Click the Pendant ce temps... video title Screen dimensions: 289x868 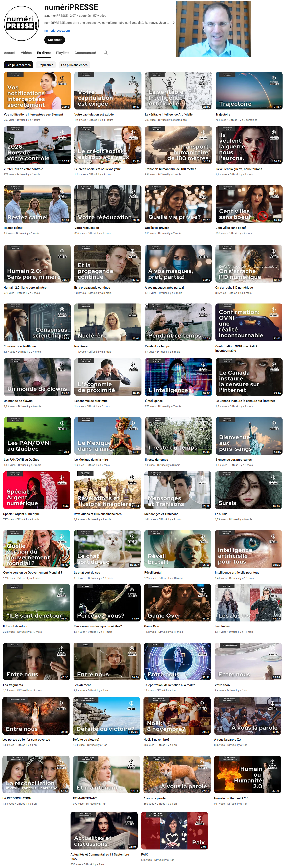coord(158,346)
